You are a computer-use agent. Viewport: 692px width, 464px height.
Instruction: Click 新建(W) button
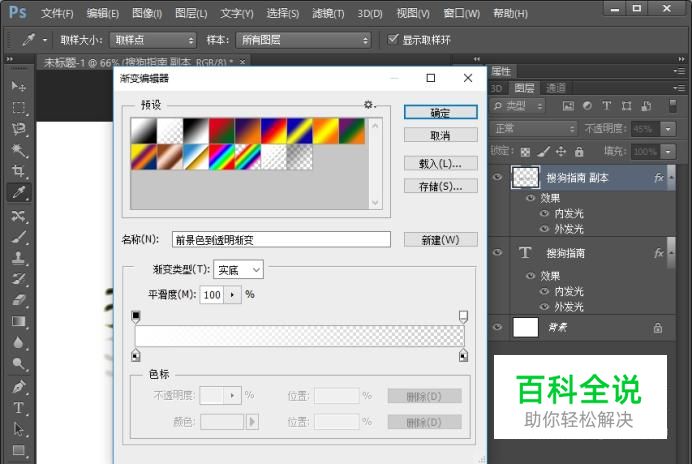(440, 240)
